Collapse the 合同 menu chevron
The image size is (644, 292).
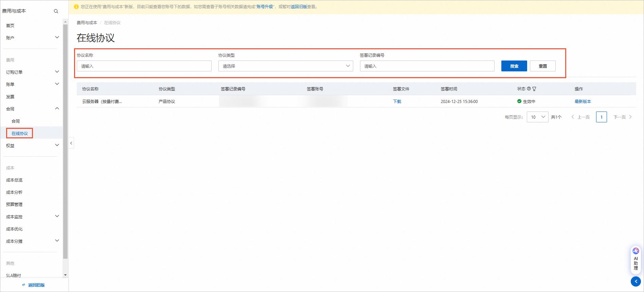pos(57,108)
